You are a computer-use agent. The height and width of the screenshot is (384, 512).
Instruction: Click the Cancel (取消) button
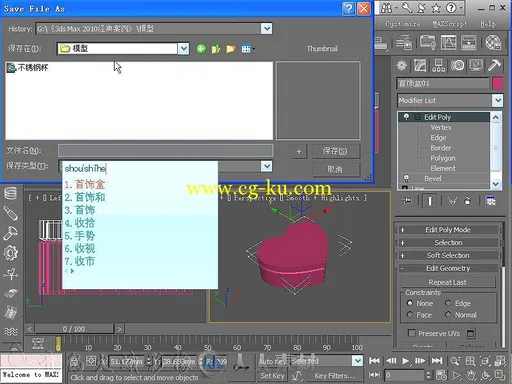pos(336,169)
